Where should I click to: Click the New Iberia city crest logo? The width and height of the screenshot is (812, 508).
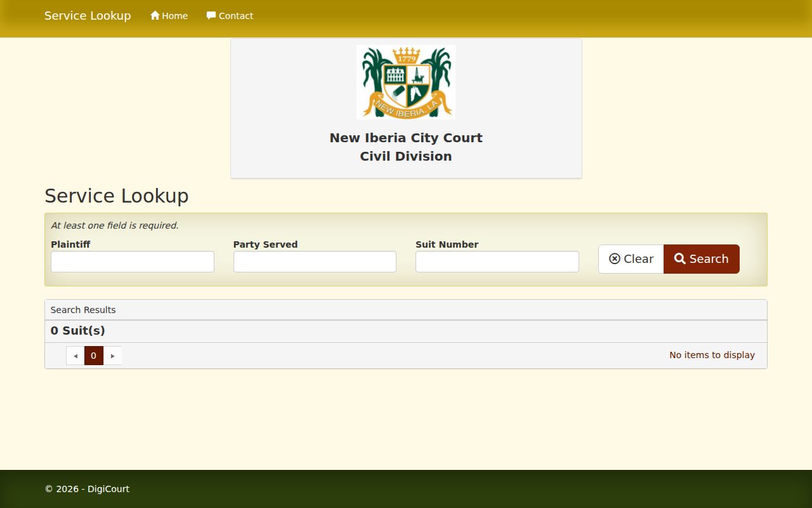pyautogui.click(x=406, y=82)
